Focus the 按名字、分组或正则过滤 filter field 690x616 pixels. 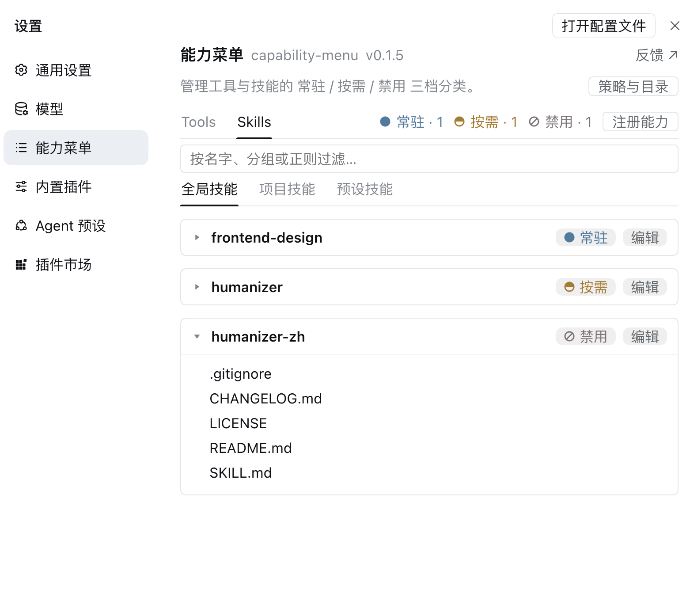click(x=429, y=159)
